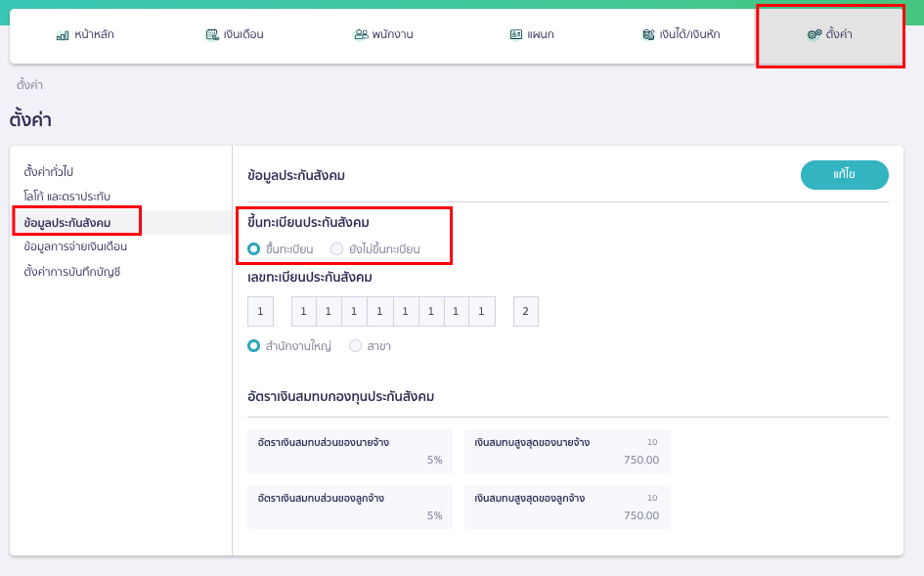Click the income/deduction icon
Screen dimensions: 924x576
[648, 35]
